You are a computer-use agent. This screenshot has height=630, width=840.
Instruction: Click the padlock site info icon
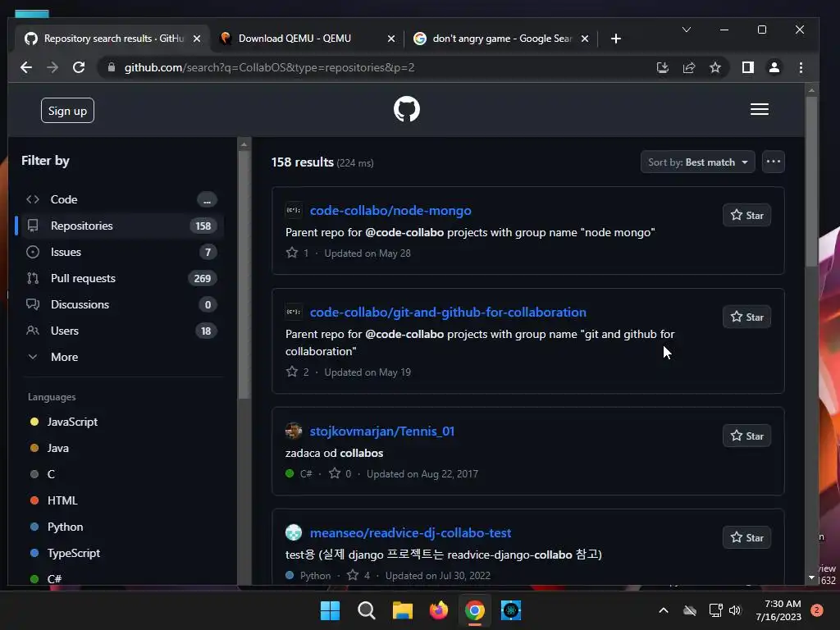[x=112, y=67]
